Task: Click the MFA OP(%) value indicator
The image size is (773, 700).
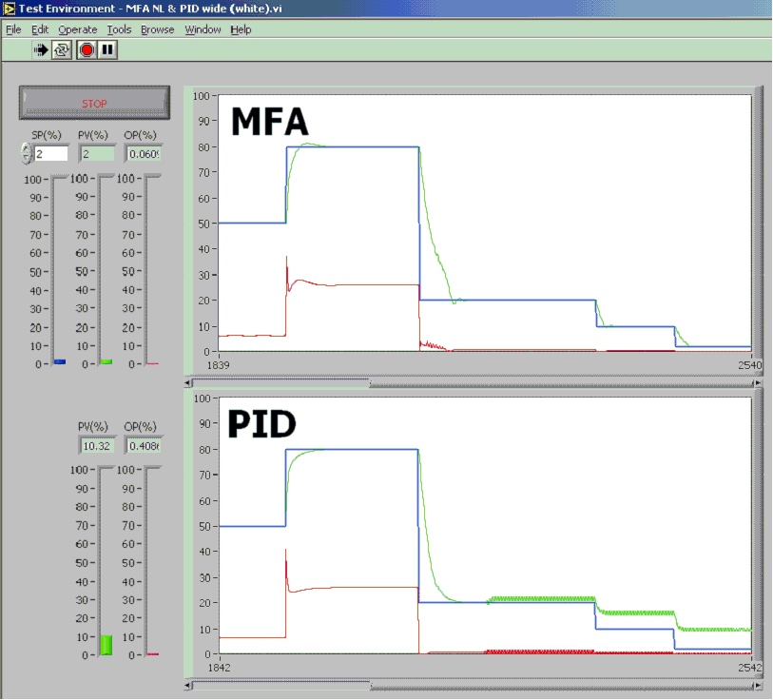Action: (x=144, y=153)
